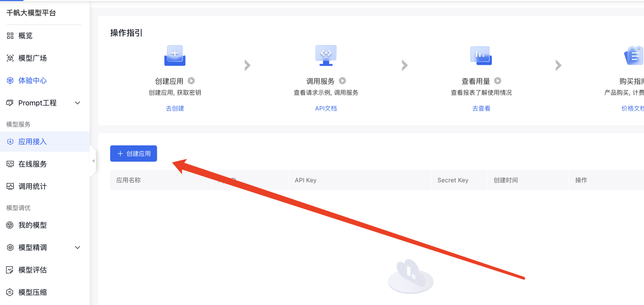Click the 调用服务 code monitor icon
Image resolution: width=644 pixels, height=305 pixels.
coord(326,56)
